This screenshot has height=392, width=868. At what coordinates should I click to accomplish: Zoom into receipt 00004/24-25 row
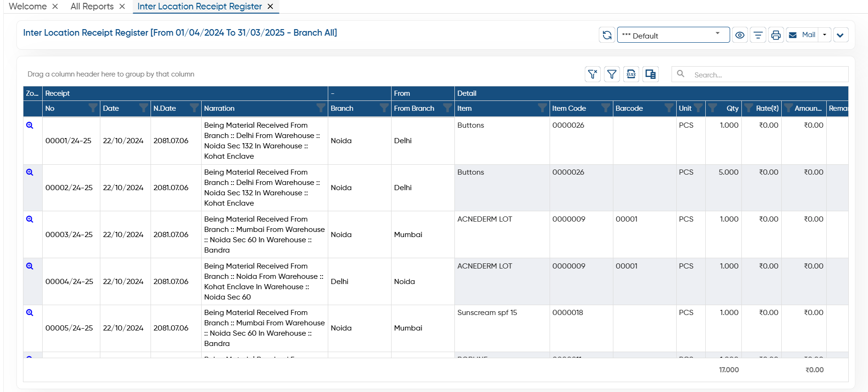[30, 266]
